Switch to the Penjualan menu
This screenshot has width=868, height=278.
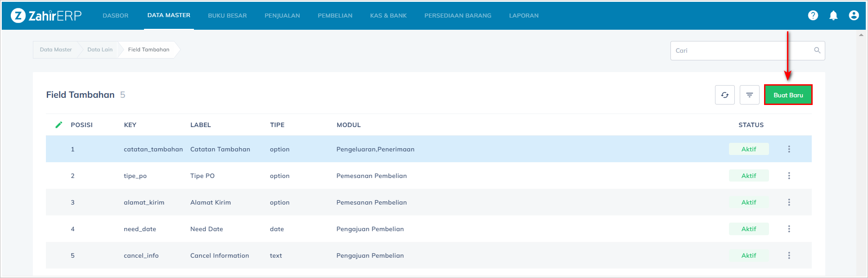click(282, 16)
